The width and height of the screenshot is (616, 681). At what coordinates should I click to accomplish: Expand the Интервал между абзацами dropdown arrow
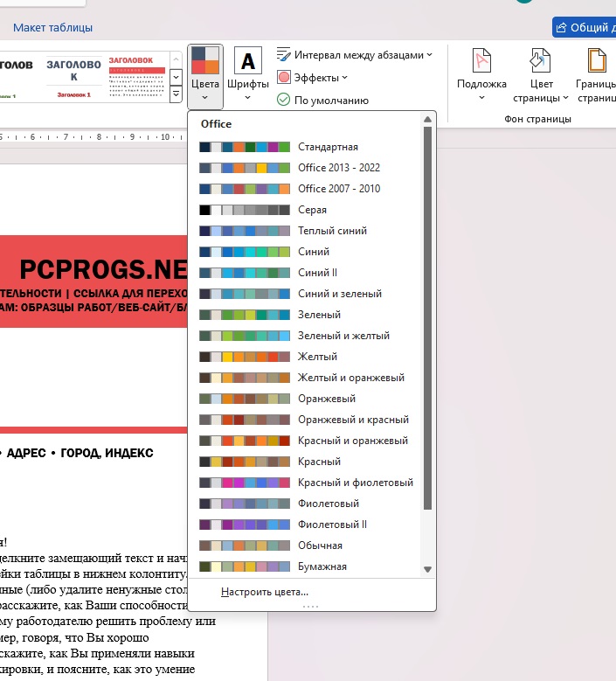tap(429, 55)
